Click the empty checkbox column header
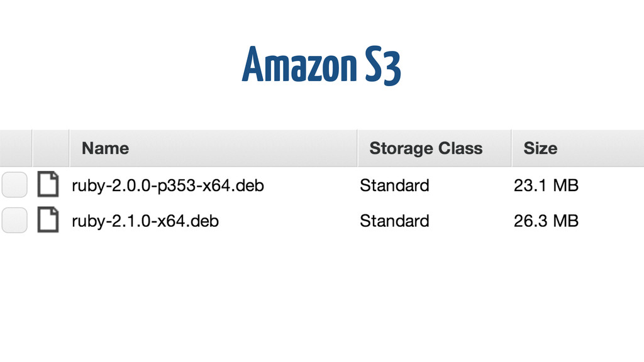The width and height of the screenshot is (644, 362). tap(16, 148)
